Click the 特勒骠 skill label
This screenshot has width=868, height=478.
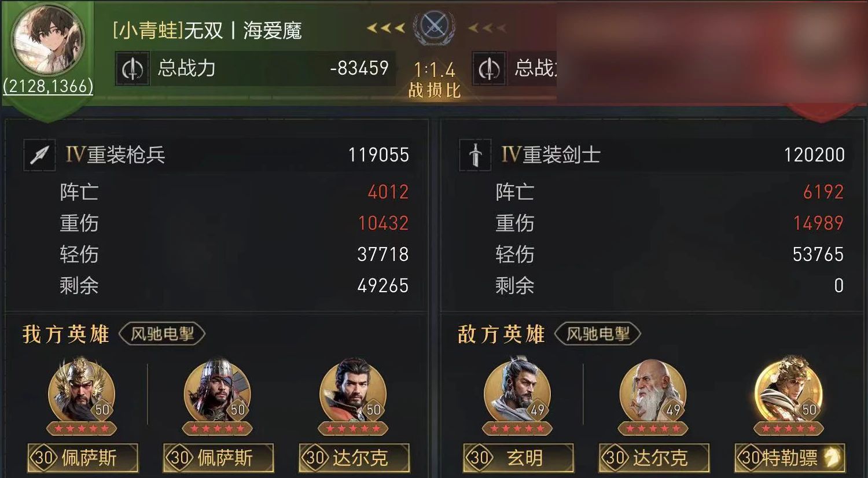click(x=790, y=458)
